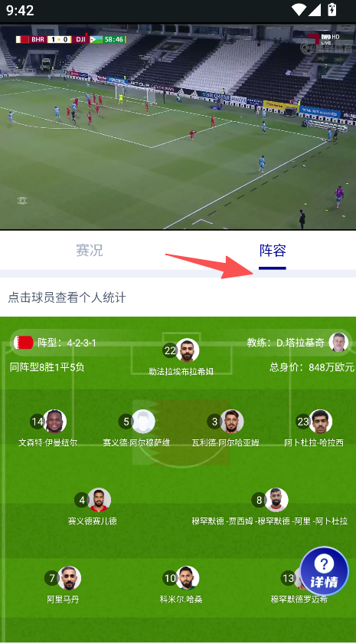The width and height of the screenshot is (356, 644).
Task: Tap the 总身价 848万欧元 text
Action: pos(312,366)
